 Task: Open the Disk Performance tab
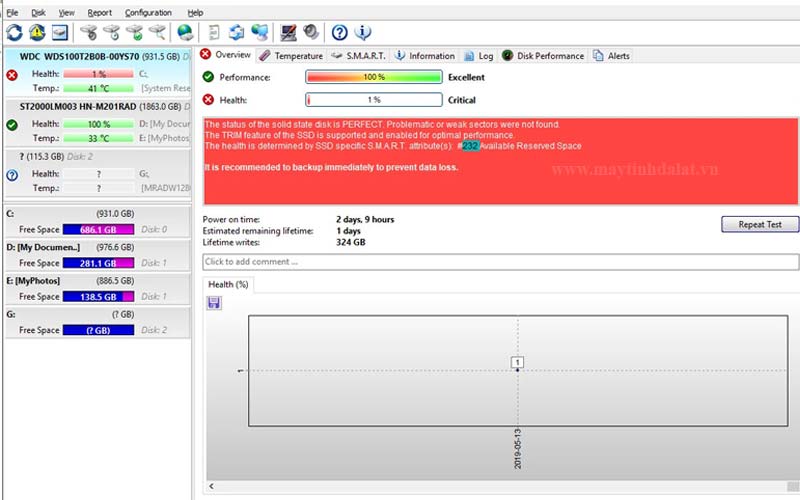543,56
